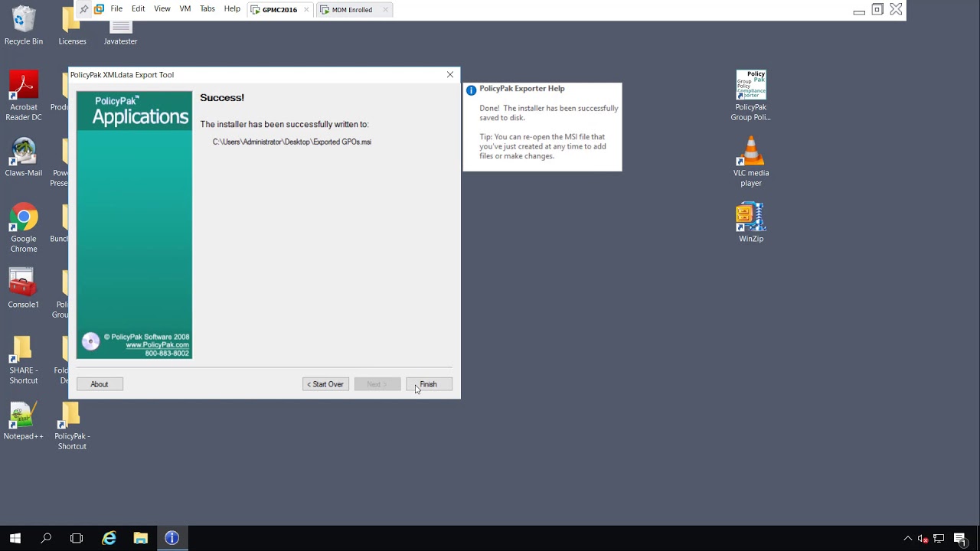Open the View menu
Image resolution: width=980 pixels, height=551 pixels.
coord(162,9)
